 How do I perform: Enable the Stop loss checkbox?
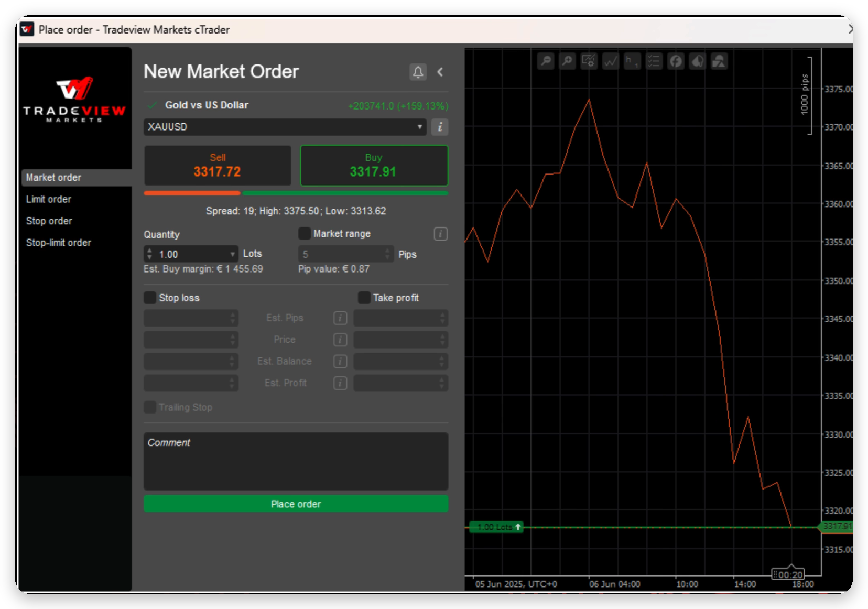tap(150, 298)
